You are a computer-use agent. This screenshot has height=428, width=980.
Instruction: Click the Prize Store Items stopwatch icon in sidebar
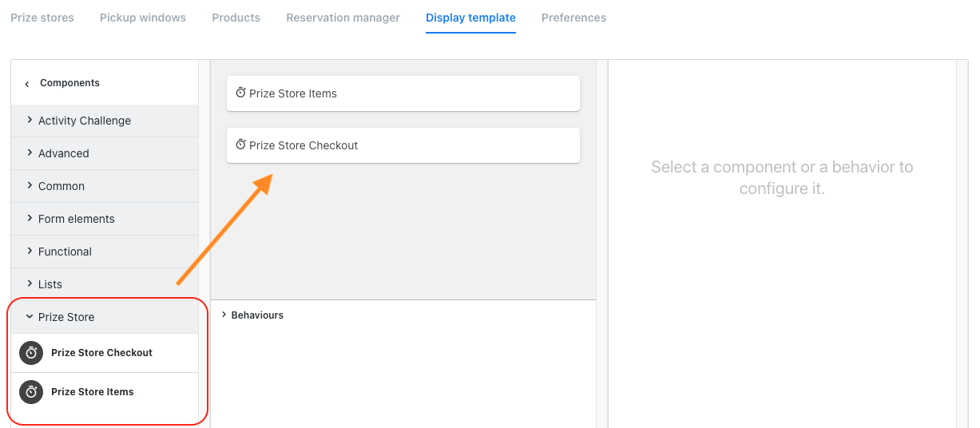coord(31,392)
